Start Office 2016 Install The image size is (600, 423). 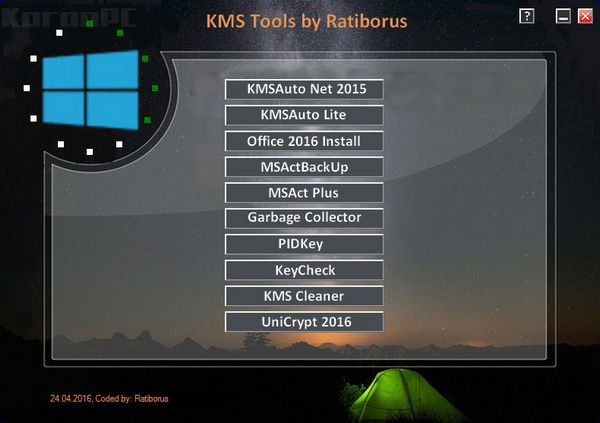click(304, 141)
